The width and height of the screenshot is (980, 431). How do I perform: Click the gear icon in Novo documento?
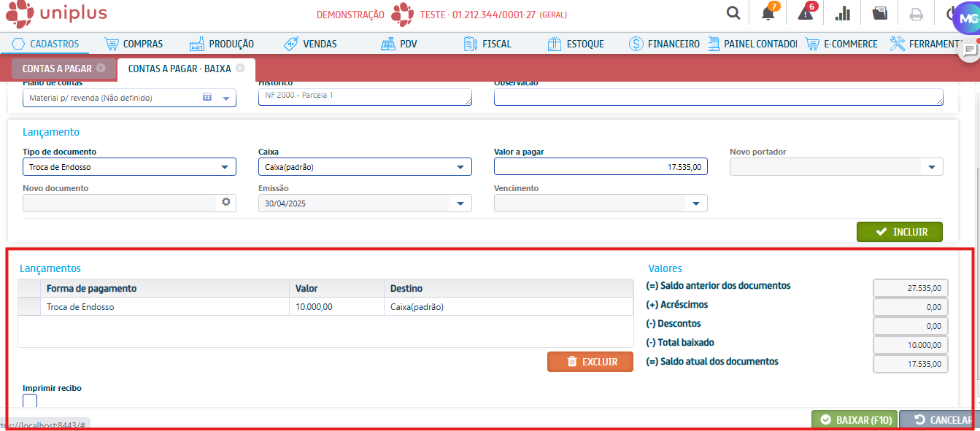[226, 202]
